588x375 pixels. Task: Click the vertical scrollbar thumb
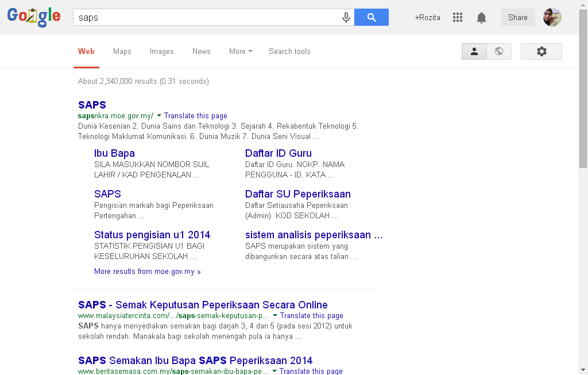point(583,88)
